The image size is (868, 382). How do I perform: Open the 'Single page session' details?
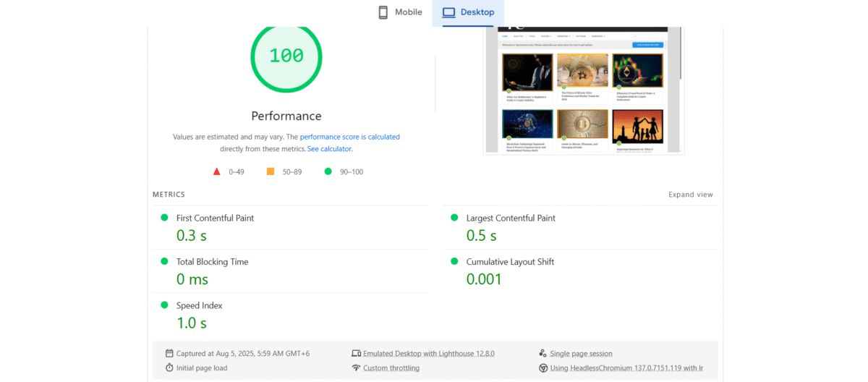point(582,354)
